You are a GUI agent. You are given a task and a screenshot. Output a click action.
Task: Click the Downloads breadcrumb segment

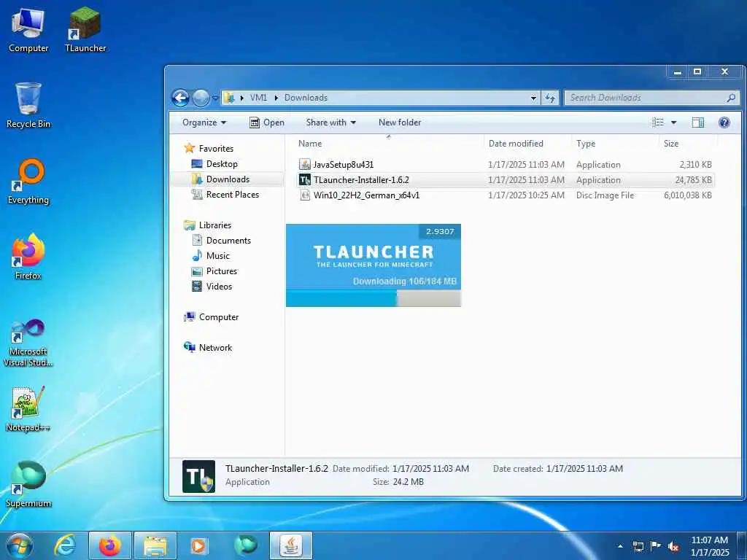pyautogui.click(x=306, y=98)
